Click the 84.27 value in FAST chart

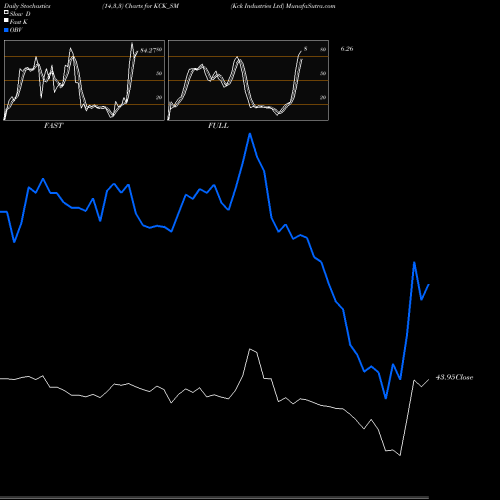coord(148,51)
